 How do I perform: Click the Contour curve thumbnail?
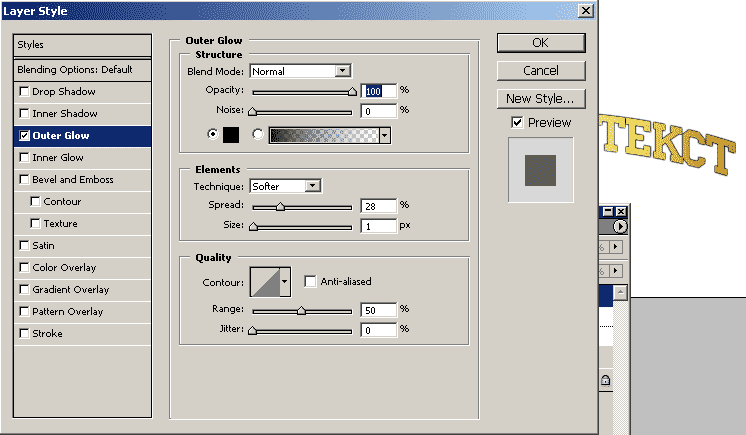tap(265, 282)
